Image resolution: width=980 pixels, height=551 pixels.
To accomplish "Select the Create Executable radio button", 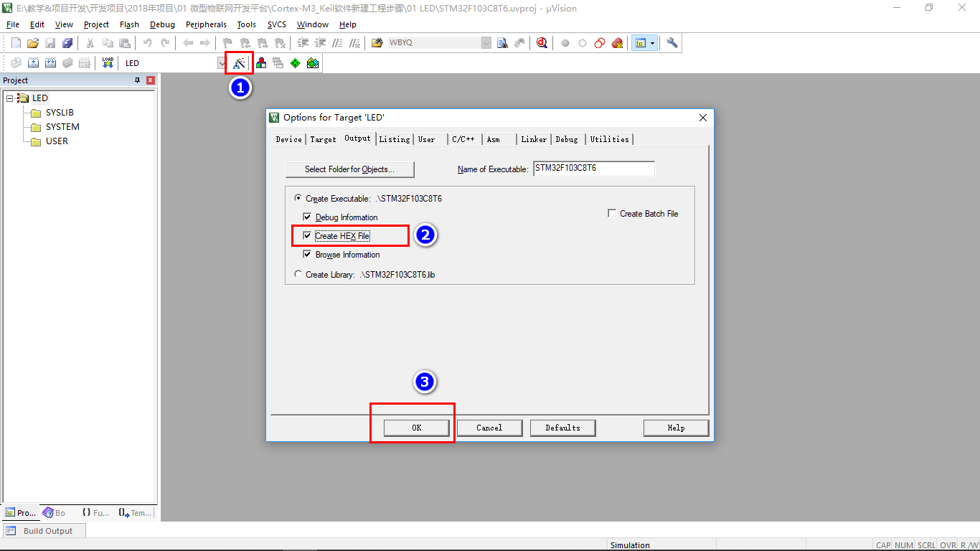I will [298, 199].
